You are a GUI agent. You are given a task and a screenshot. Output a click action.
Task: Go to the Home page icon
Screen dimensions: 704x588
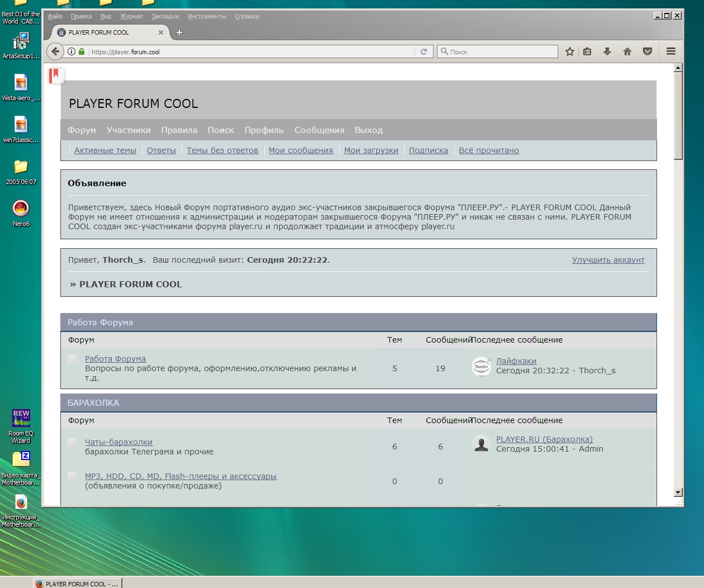point(627,51)
